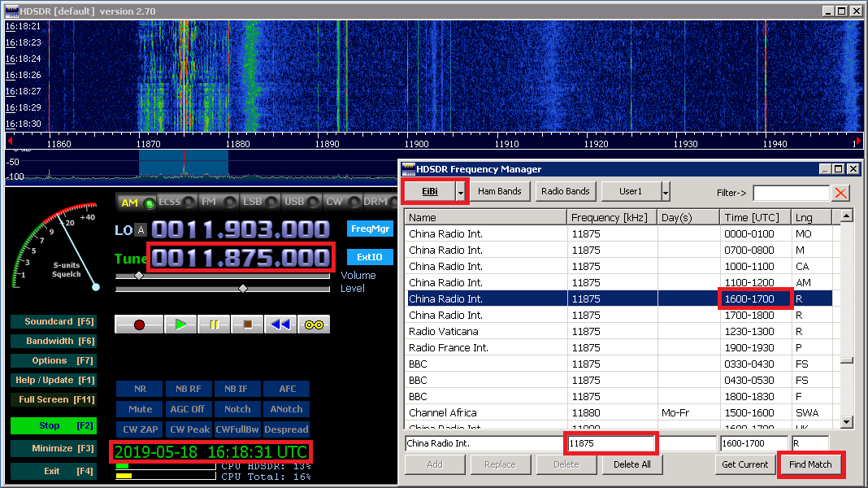Start recording with the red record button
Image resolution: width=868 pixels, height=488 pixels.
[139, 325]
